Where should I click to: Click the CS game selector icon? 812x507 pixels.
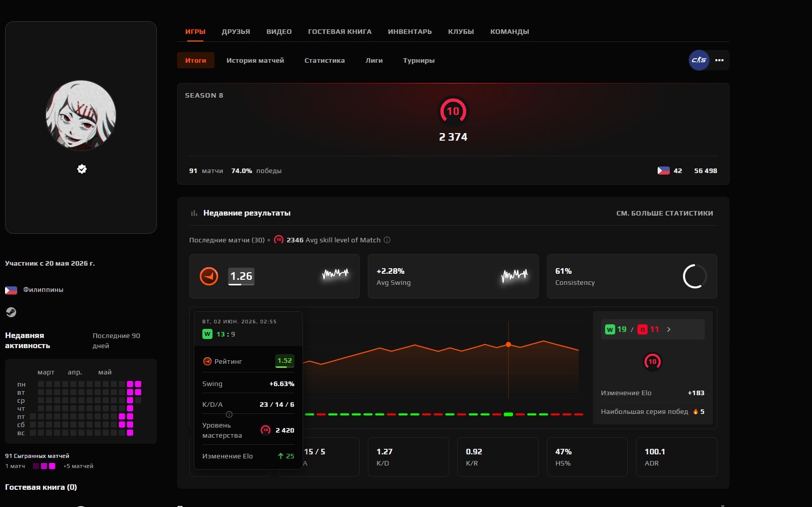tap(699, 60)
